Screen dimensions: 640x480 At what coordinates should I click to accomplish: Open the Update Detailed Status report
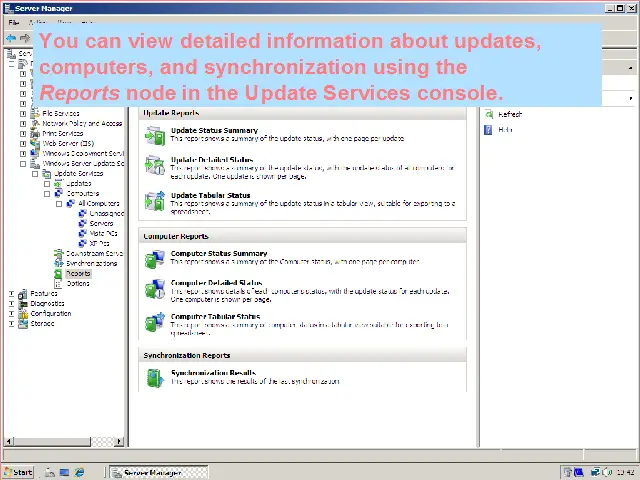212,160
